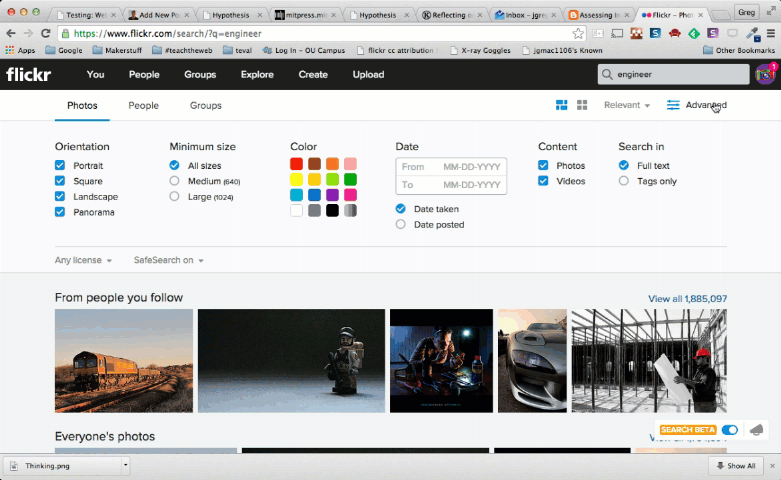The height and width of the screenshot is (480, 781).
Task: Click the blue S extension icon
Action: [x=655, y=33]
